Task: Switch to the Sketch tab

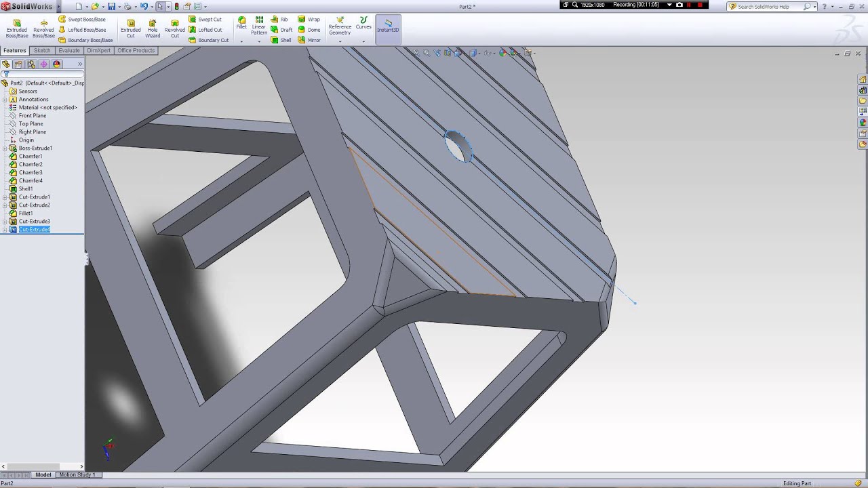Action: pyautogui.click(x=42, y=51)
